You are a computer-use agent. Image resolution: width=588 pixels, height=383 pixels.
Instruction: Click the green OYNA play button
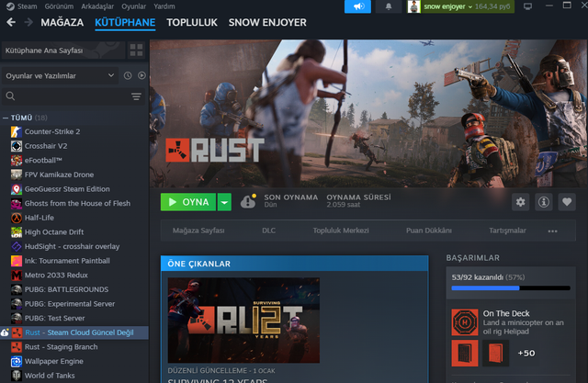coord(188,202)
